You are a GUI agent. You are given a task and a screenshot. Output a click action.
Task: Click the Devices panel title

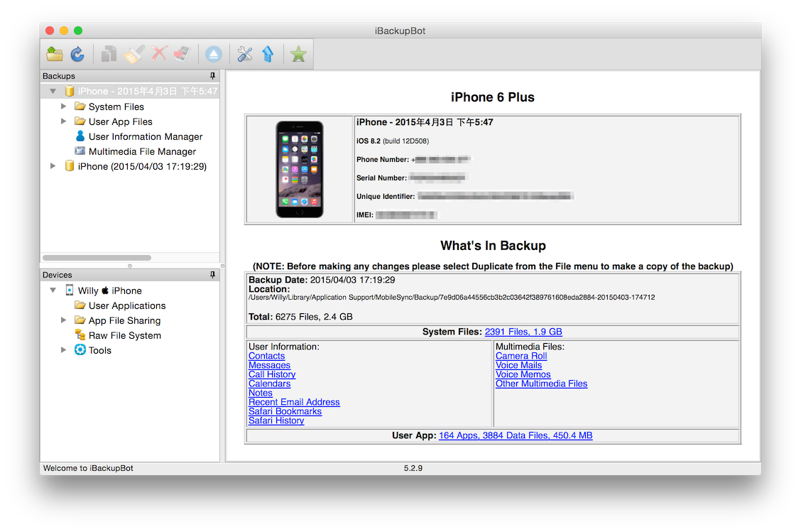click(58, 275)
